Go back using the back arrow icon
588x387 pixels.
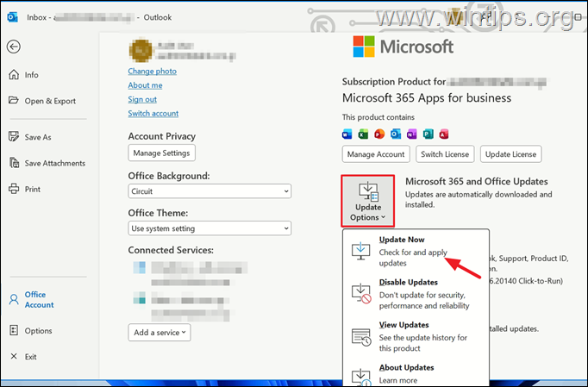14,47
